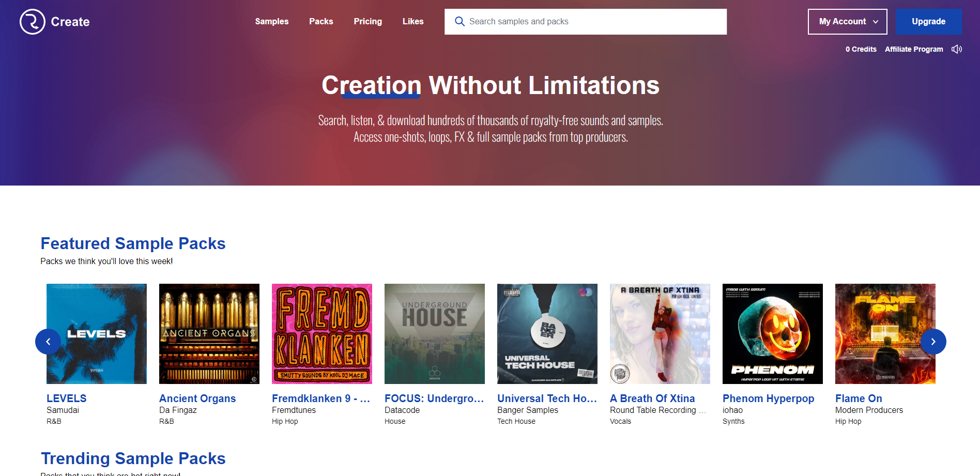Click the FOCUS Underground House thumbnail

click(434, 333)
